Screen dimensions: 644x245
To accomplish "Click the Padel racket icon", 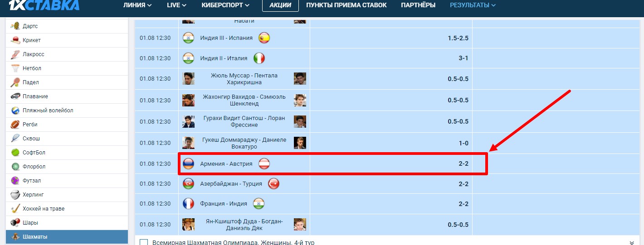I will (x=15, y=82).
